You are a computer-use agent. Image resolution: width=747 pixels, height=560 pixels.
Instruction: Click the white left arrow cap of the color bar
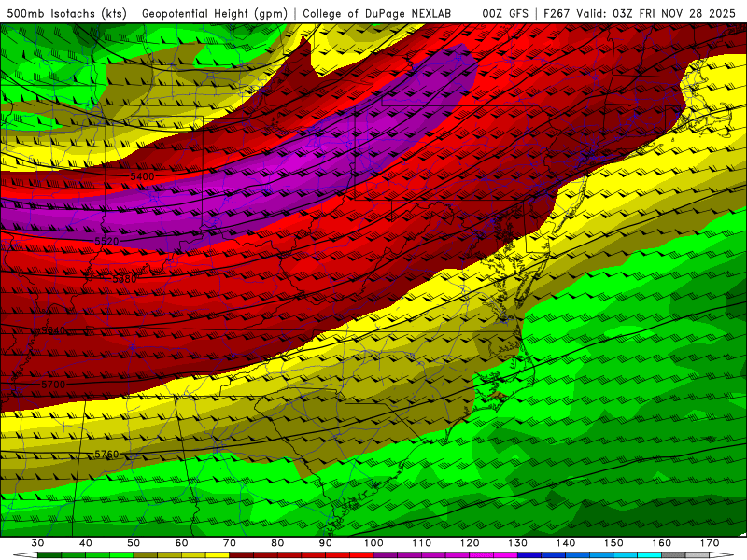(26, 555)
